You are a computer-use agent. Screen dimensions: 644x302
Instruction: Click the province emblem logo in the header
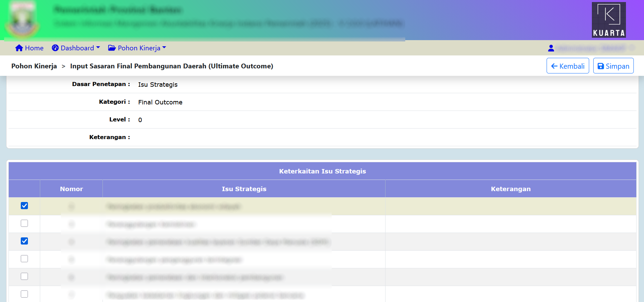[x=22, y=20]
